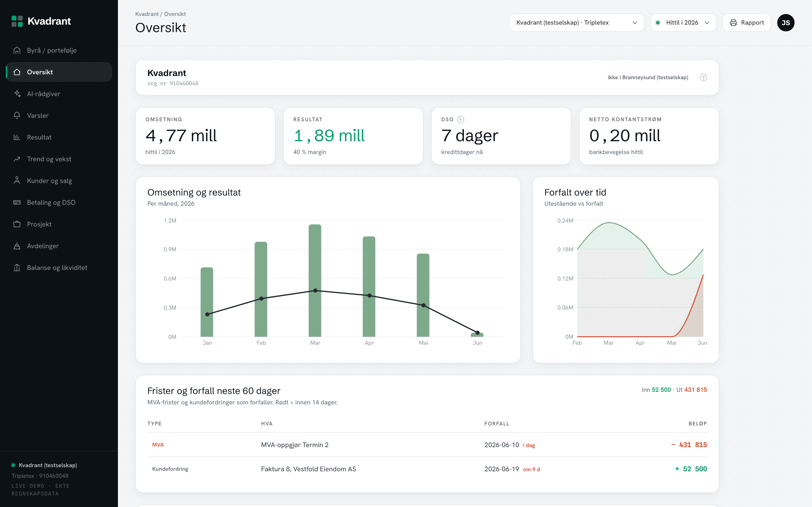This screenshot has width=812, height=507.
Task: Open the Hittil i 2026 period dropdown
Action: pyautogui.click(x=683, y=22)
